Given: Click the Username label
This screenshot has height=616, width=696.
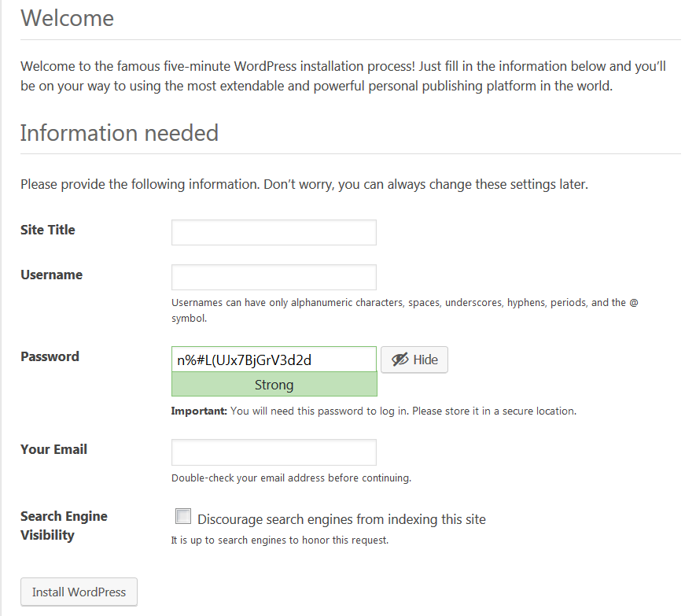Looking at the screenshot, I should point(51,275).
